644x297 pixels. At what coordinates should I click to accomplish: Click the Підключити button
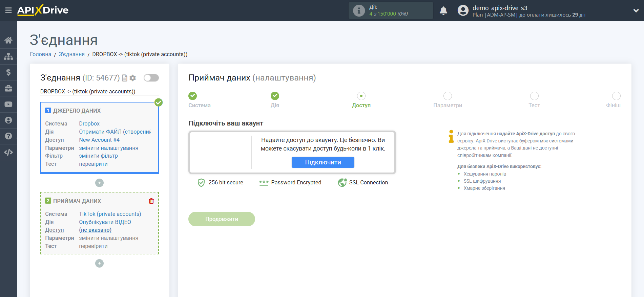323,162
